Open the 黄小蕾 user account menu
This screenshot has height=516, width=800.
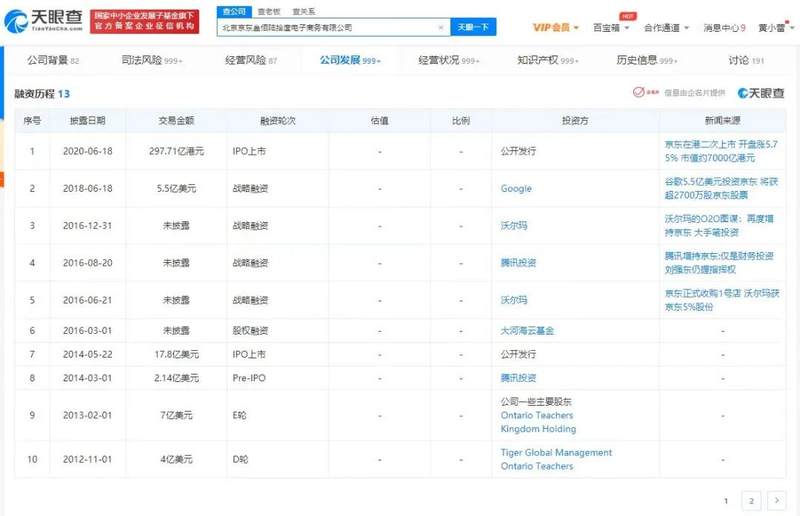(776, 28)
